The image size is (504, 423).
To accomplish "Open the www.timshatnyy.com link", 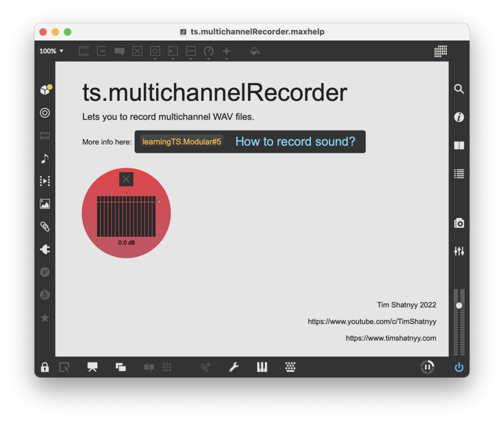I will pyautogui.click(x=391, y=338).
